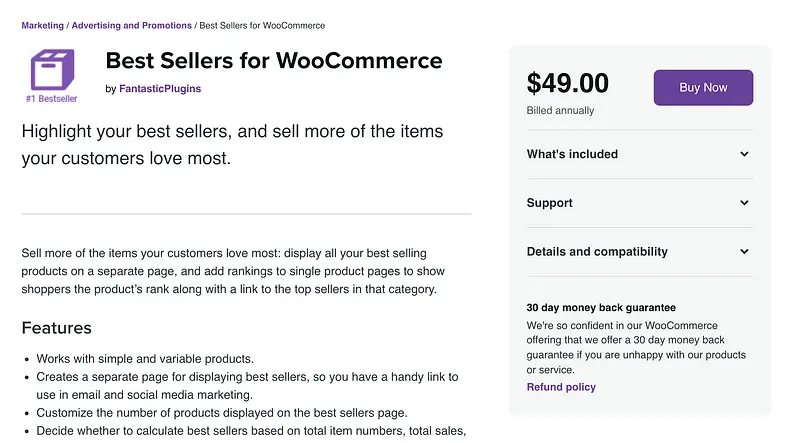Click the #1 Bestseller badge
This screenshot has width=800, height=443.
(x=54, y=99)
